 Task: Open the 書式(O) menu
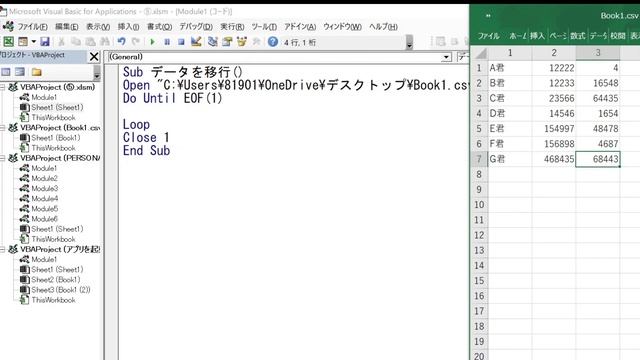click(x=159, y=27)
